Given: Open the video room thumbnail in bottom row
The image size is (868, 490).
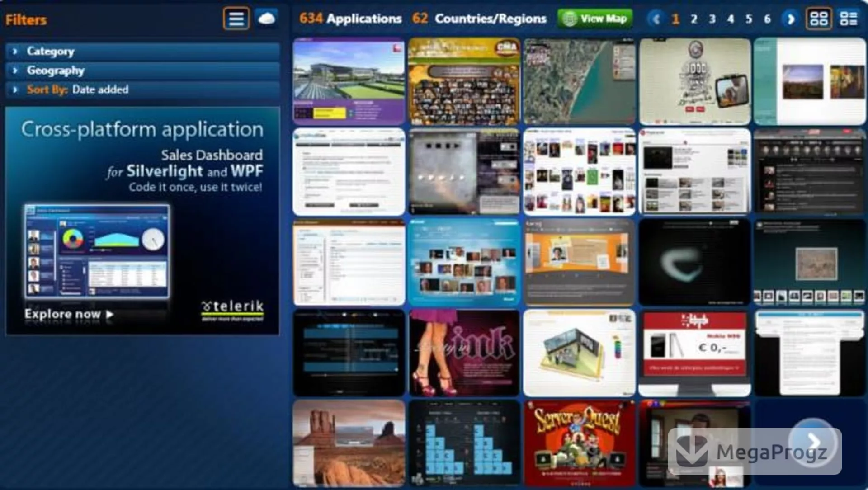Looking at the screenshot, I should 695,443.
